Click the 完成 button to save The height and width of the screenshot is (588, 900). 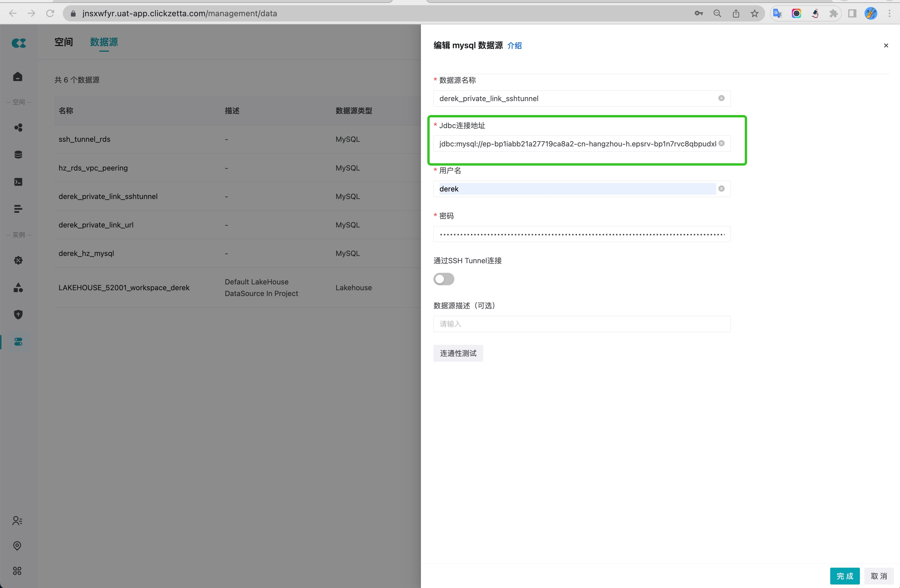844,576
